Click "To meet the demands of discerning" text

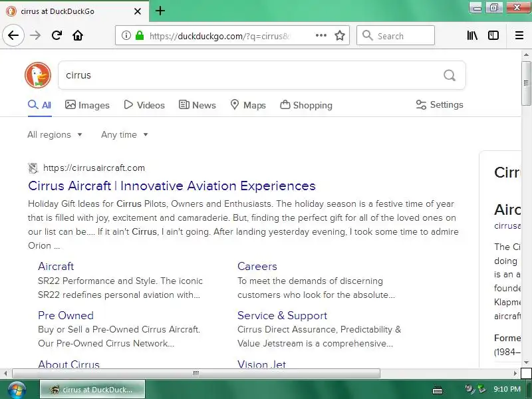[310, 281]
